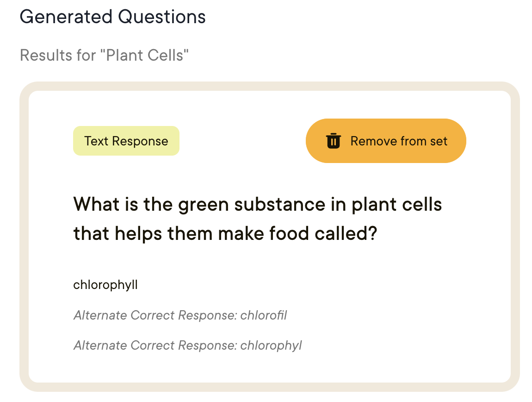Viewport: 532px width, 402px height.
Task: Click the "Remove from set" label text
Action: click(x=399, y=141)
